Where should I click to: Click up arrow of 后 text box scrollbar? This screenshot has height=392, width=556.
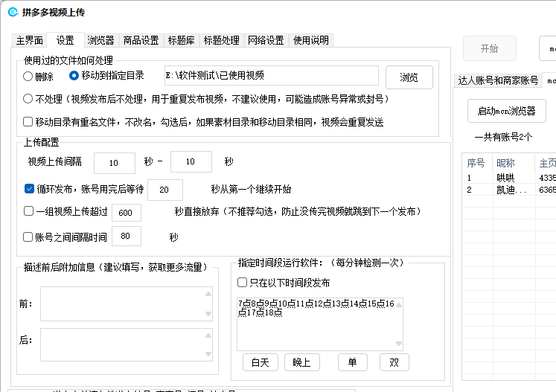pos(208,335)
